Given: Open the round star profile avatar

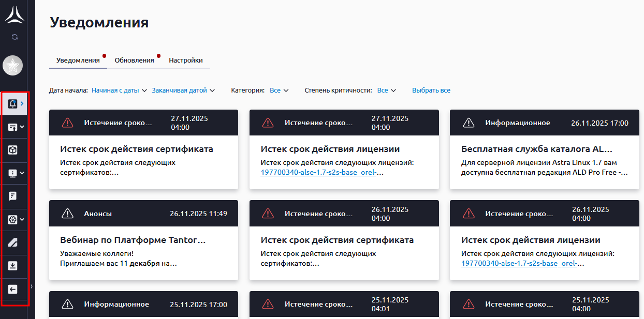Looking at the screenshot, I should tap(13, 66).
